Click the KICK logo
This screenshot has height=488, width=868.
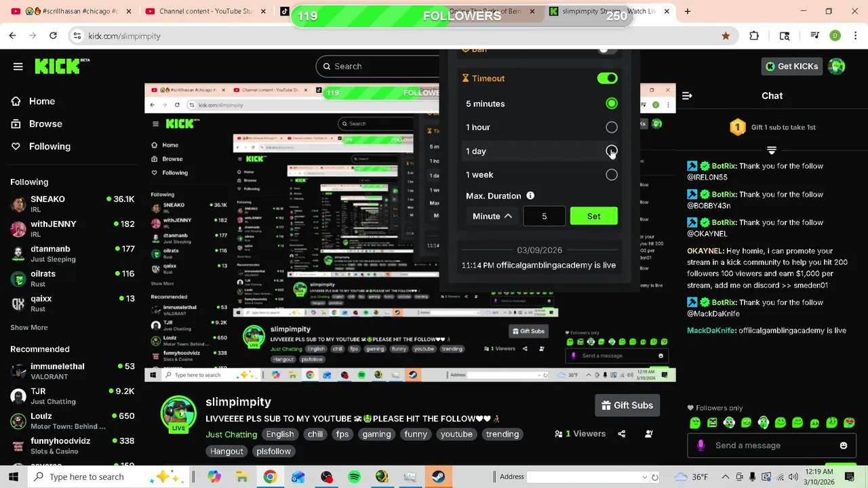pos(62,66)
